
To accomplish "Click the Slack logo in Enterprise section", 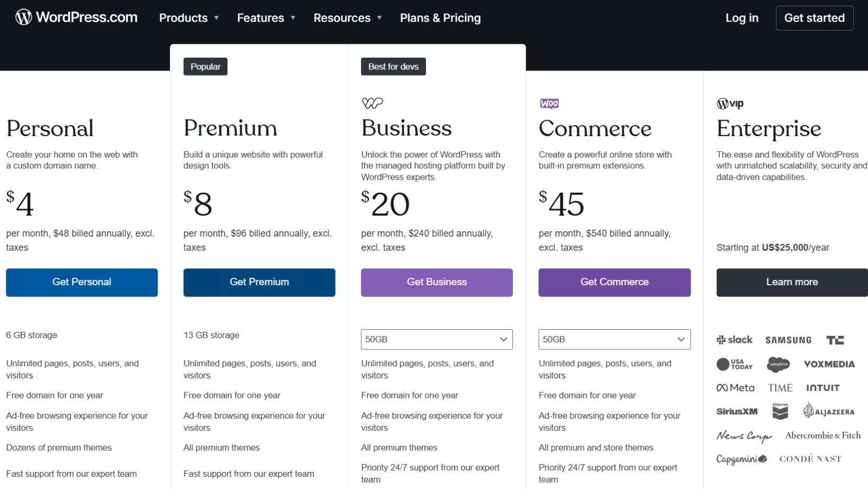I will pyautogui.click(x=735, y=339).
